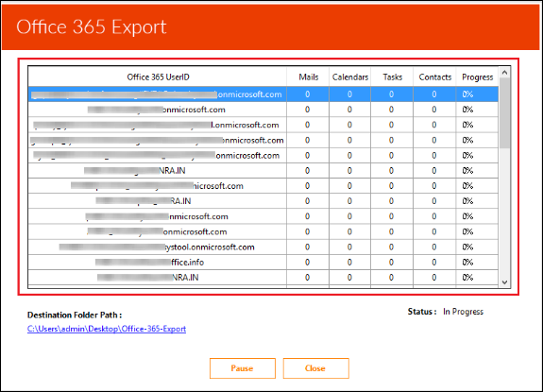Select the row ending in icrosoft.com
Viewport: 543px width, 392px height.
coord(263,186)
